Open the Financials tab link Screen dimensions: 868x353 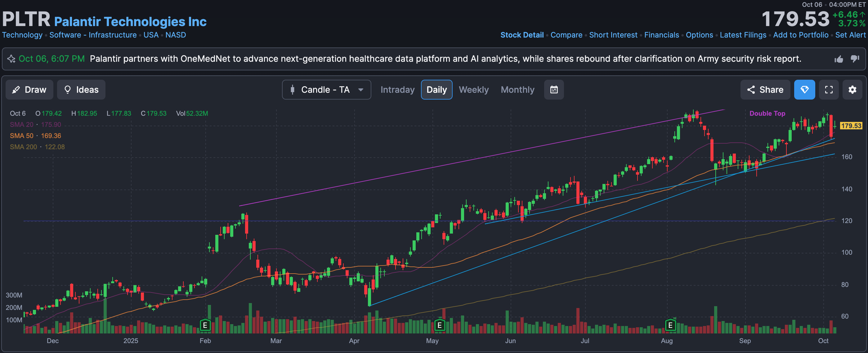click(661, 35)
